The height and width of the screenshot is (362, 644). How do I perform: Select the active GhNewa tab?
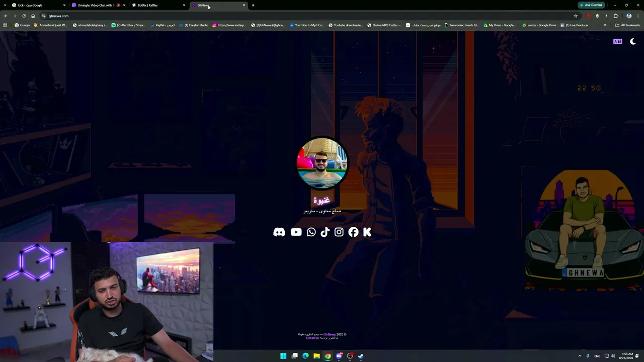pyautogui.click(x=219, y=5)
